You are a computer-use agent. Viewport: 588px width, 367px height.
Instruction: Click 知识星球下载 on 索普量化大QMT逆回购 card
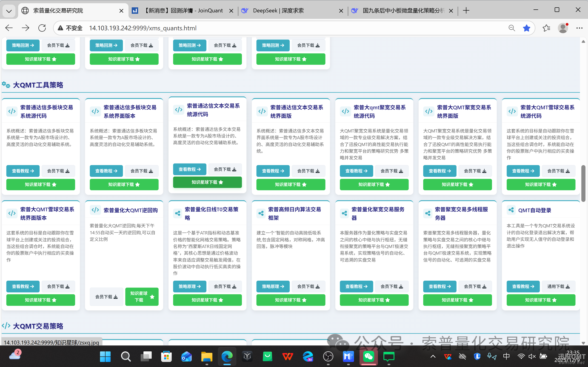pos(142,296)
